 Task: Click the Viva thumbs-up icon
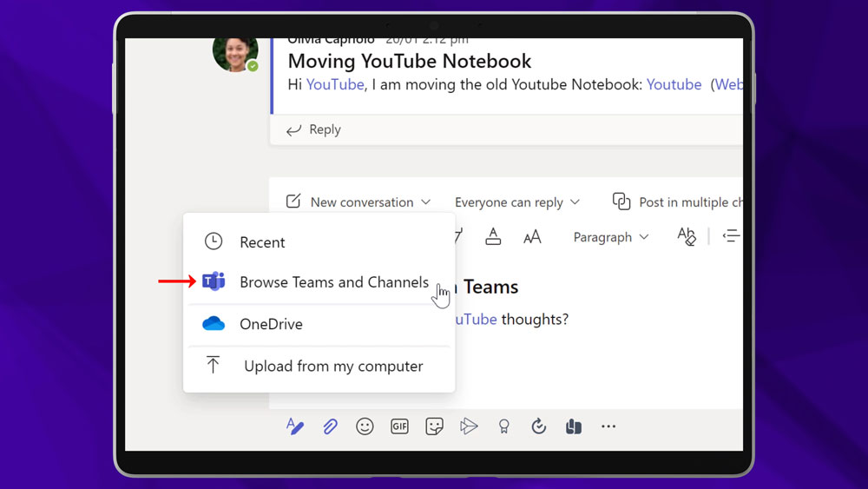point(574,426)
